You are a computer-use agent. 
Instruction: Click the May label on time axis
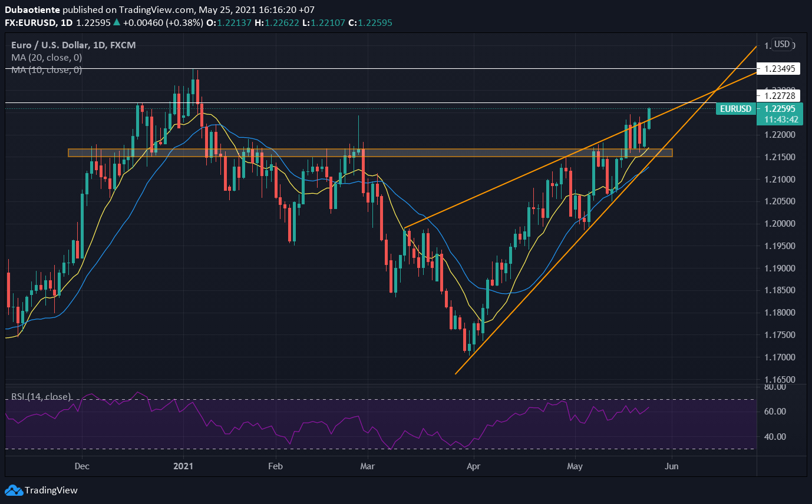pyautogui.click(x=575, y=466)
